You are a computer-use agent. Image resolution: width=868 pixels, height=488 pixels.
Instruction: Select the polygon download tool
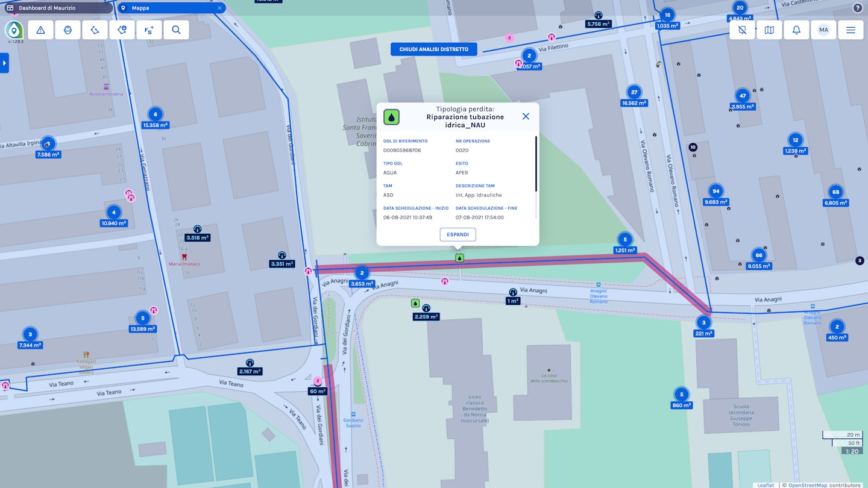[122, 30]
